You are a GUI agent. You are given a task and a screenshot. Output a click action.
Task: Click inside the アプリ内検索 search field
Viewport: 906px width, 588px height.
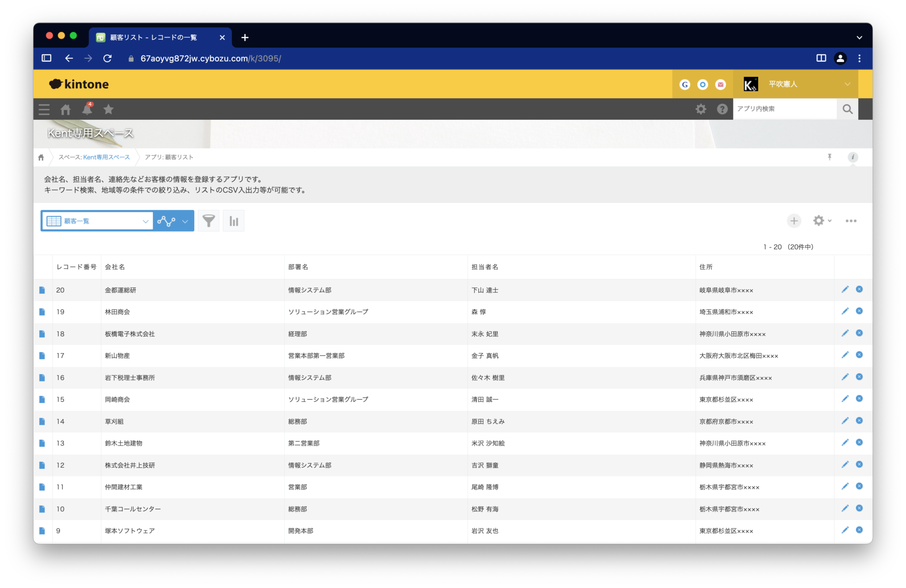[x=785, y=109]
